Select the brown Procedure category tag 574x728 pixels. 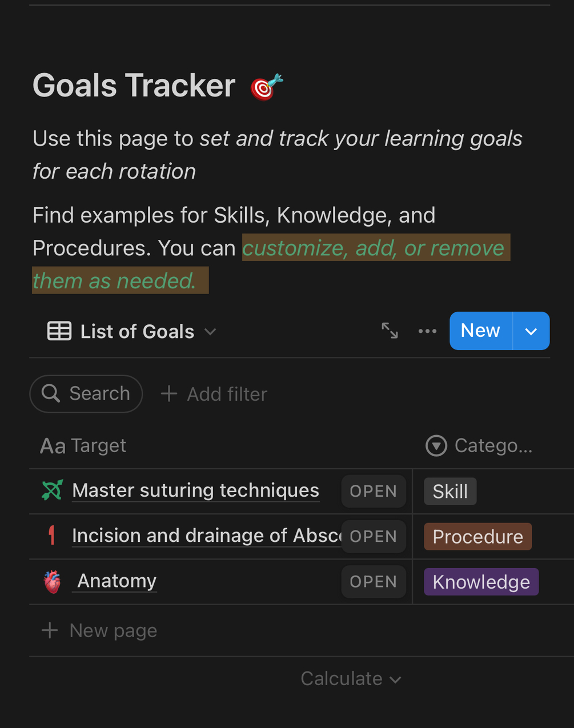coord(477,537)
